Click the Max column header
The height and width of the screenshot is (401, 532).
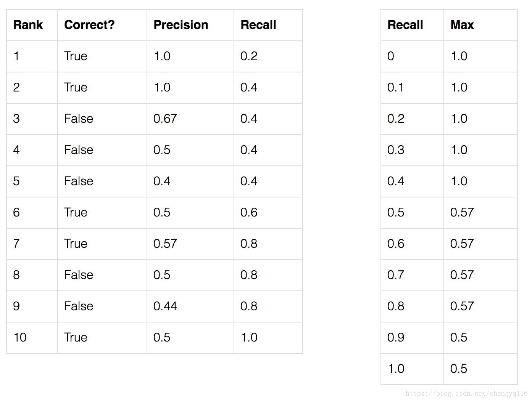(x=462, y=25)
